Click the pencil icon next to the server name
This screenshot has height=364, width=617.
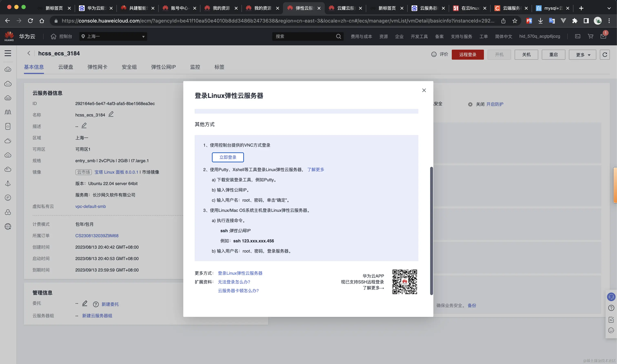tap(111, 114)
